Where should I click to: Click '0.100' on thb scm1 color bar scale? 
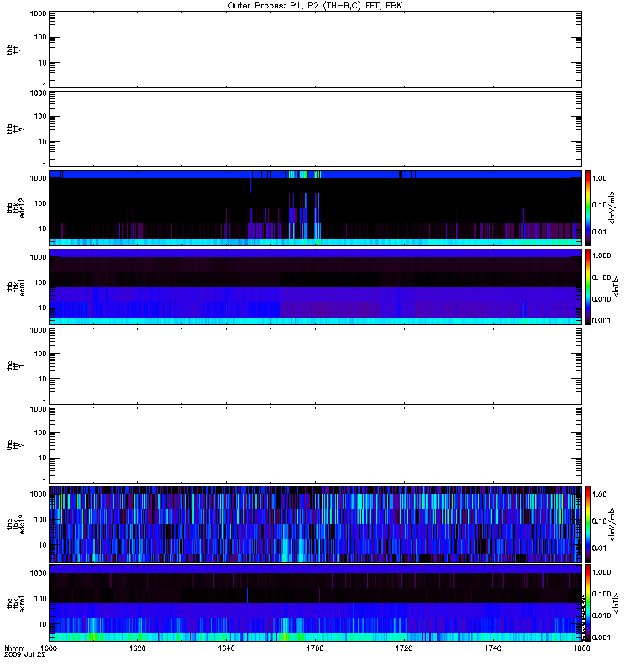[601, 277]
